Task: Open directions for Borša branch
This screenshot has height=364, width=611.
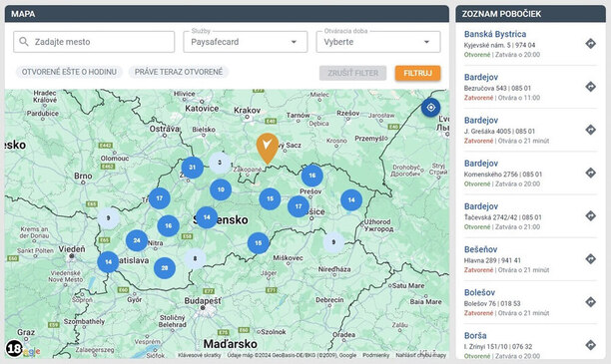Action: click(x=590, y=345)
